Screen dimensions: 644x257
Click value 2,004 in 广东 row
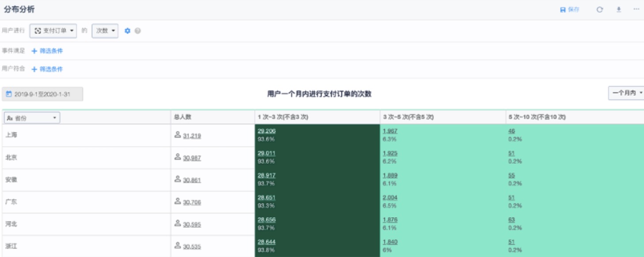pyautogui.click(x=390, y=197)
